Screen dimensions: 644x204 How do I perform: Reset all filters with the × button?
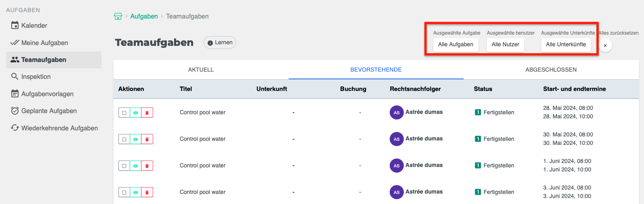coord(605,45)
